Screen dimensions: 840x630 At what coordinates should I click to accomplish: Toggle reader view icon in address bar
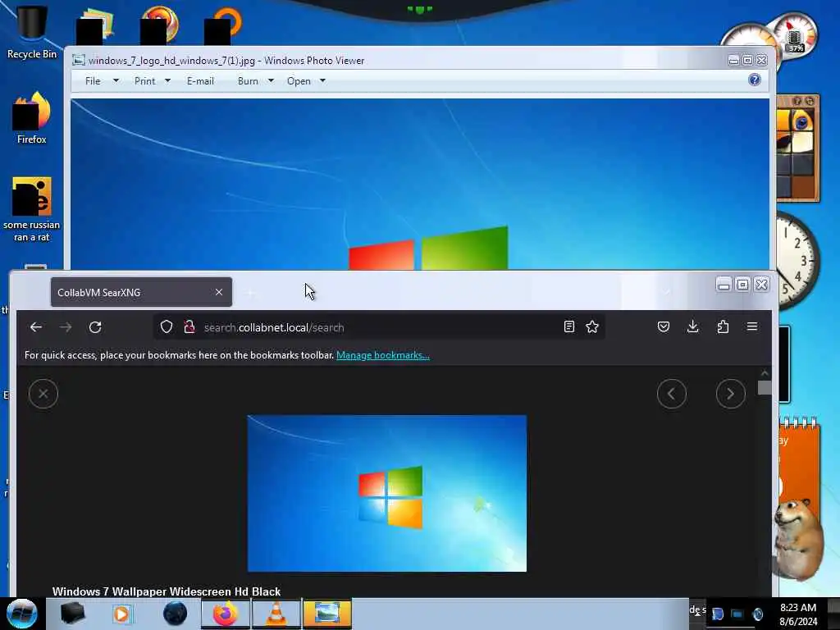(x=569, y=326)
